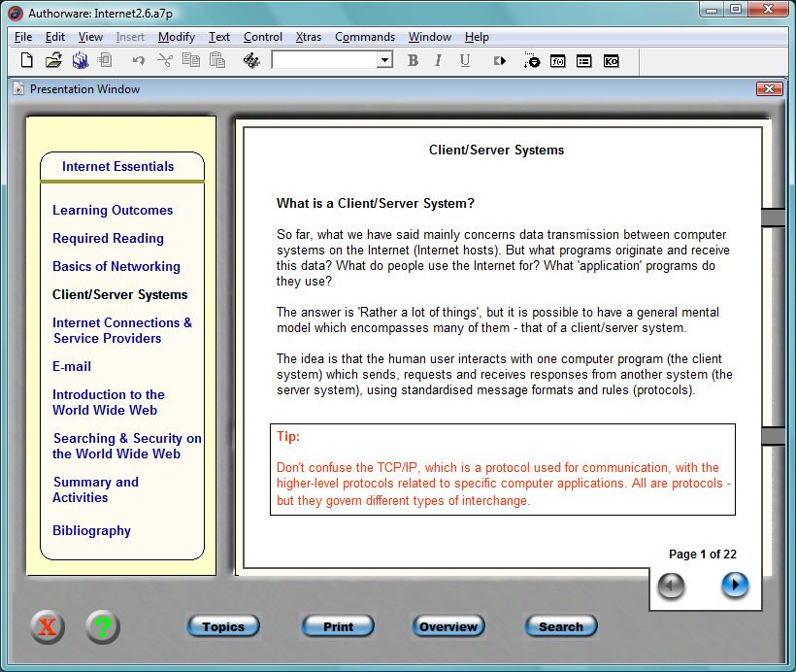This screenshot has width=796, height=672.
Task: Toggle Italic text formatting
Action: pyautogui.click(x=438, y=61)
